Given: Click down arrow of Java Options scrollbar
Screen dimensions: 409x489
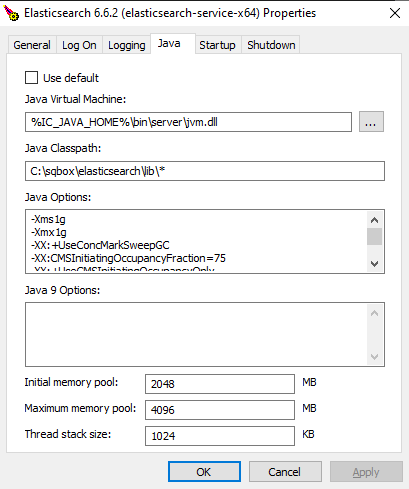Looking at the screenshot, I should pos(374,264).
